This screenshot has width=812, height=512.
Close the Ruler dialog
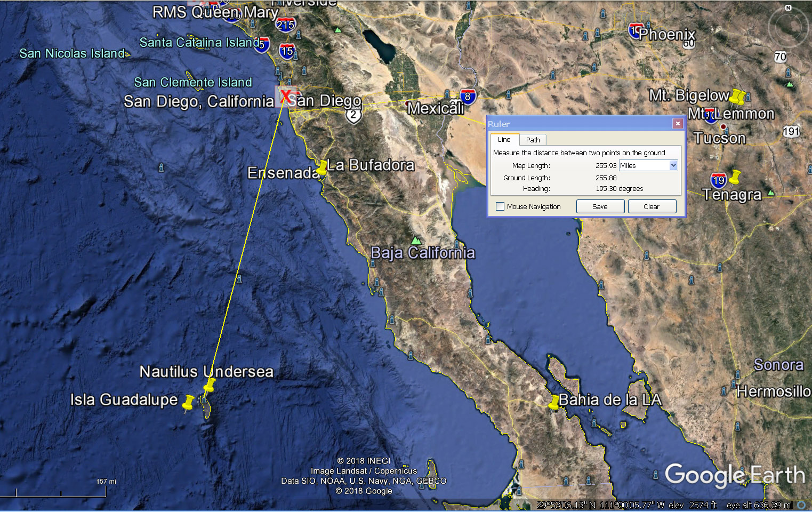[x=678, y=124]
